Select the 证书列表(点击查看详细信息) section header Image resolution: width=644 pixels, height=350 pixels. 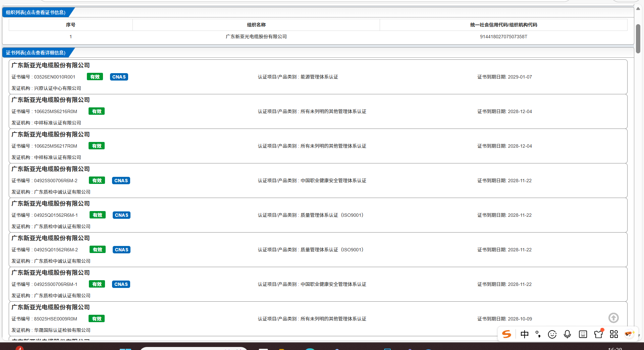(x=36, y=53)
